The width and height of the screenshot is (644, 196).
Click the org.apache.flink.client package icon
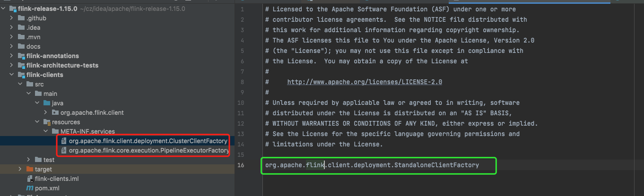point(55,112)
